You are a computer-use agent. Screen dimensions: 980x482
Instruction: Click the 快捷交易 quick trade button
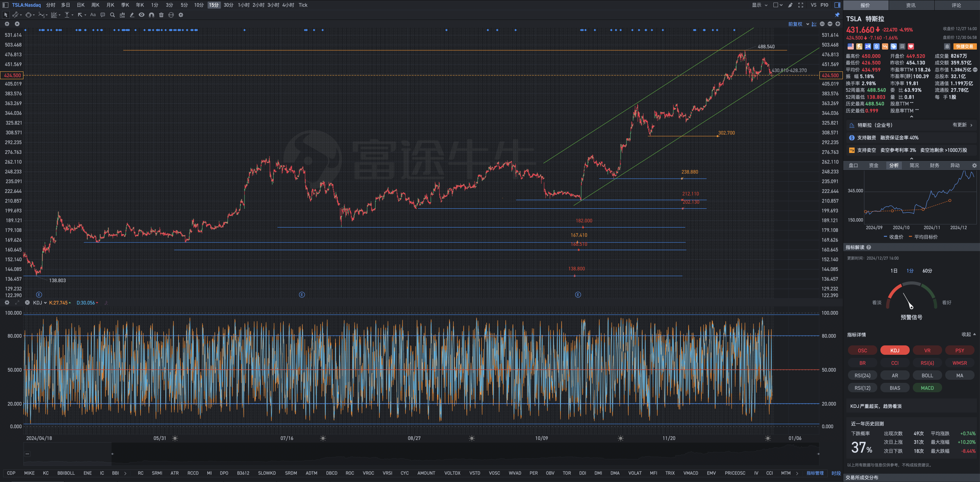tap(964, 46)
